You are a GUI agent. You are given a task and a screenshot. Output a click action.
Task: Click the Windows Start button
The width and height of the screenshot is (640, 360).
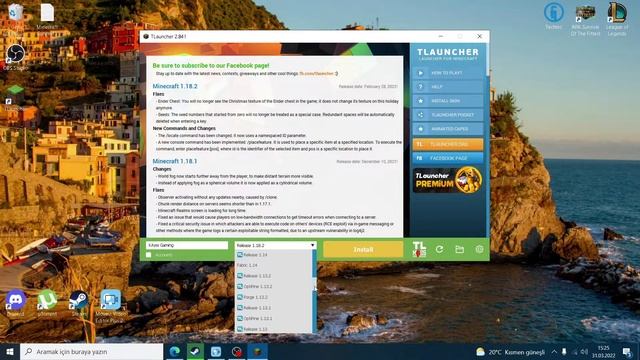10,351
